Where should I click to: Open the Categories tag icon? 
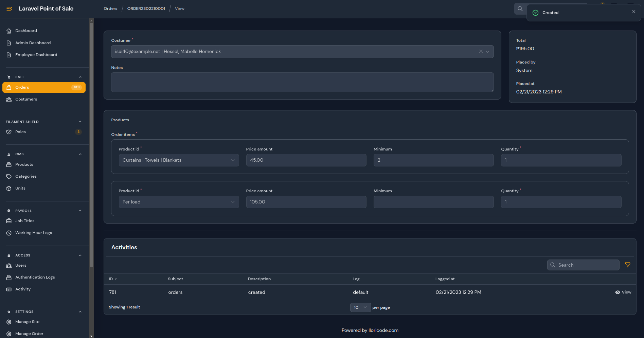9,176
